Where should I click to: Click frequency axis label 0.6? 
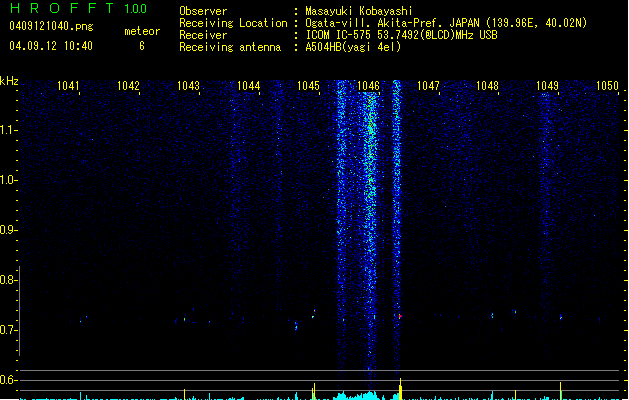(8, 380)
